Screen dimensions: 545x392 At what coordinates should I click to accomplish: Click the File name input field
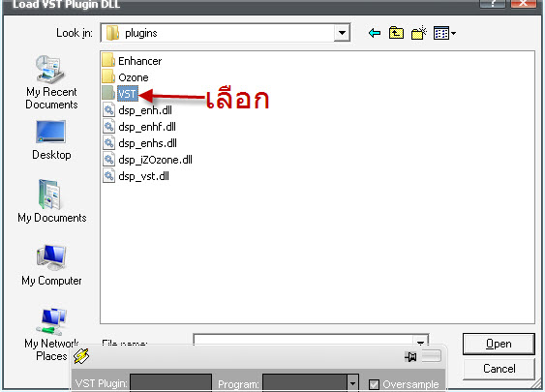(x=303, y=341)
